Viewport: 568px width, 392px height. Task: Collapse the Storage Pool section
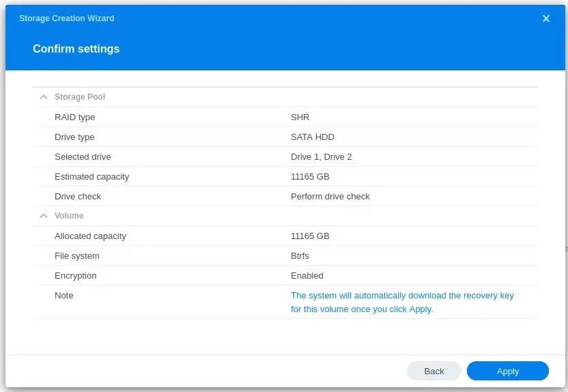point(44,97)
